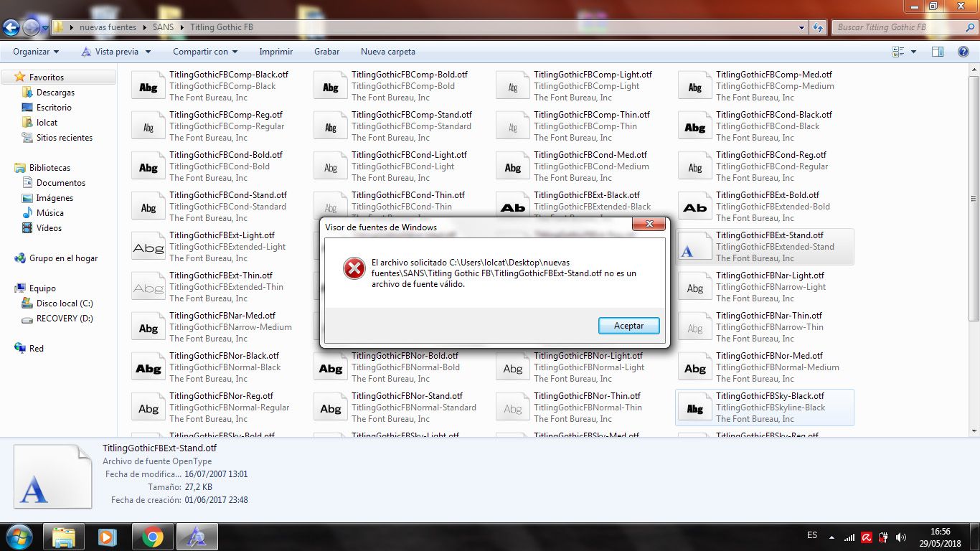
Task: Click Imprimir in the toolbar
Action: pos(276,52)
